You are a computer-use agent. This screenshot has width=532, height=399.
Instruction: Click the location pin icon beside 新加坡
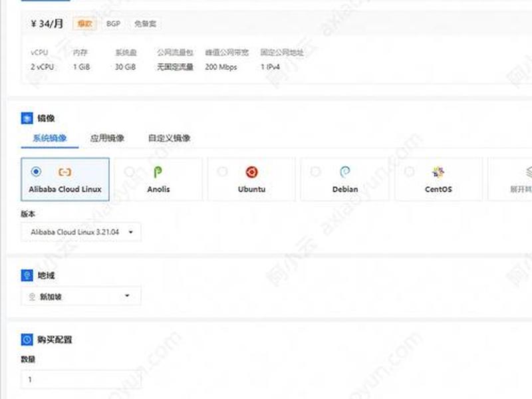click(x=32, y=297)
